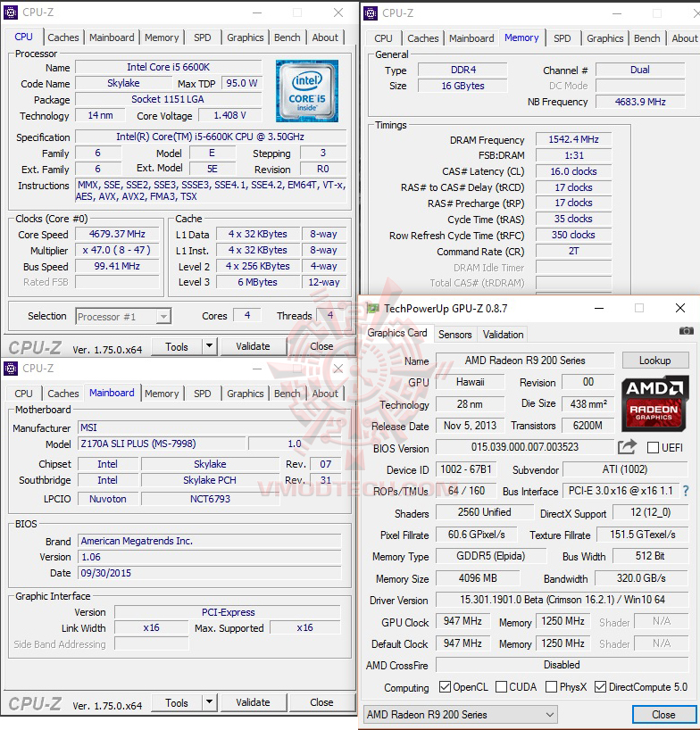Click Close button in CPU window
The height and width of the screenshot is (730, 700).
321,346
